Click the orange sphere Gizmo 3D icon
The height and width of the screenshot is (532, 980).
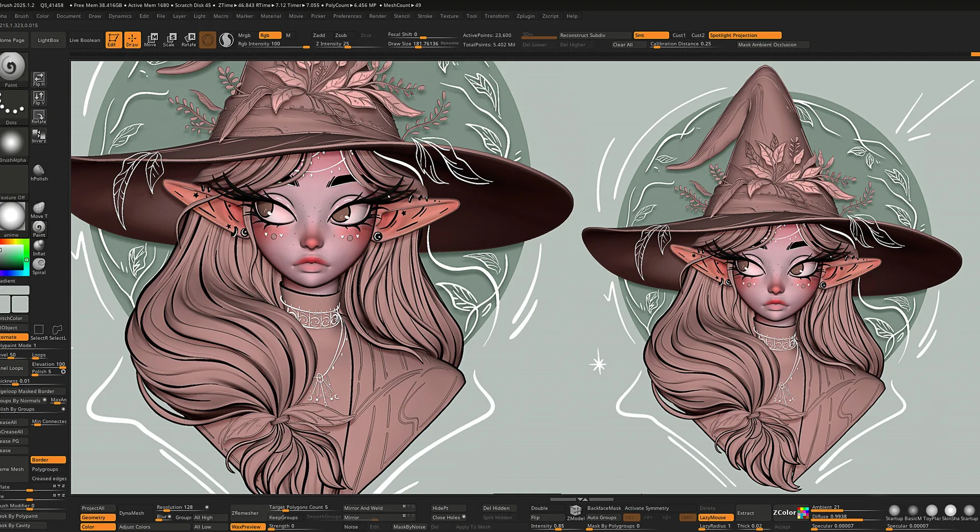coord(207,40)
